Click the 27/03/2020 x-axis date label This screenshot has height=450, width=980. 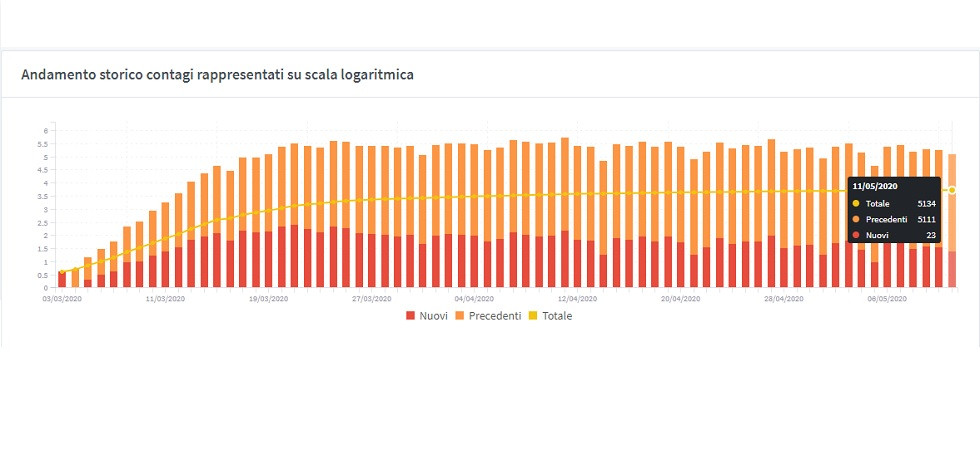(x=371, y=298)
